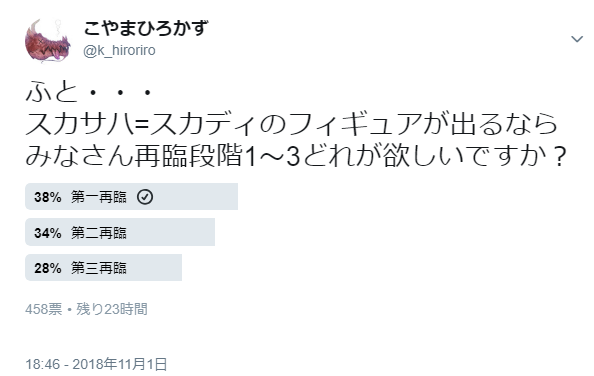Screen dimensions: 594x376
Task: Open the こやまひろかず display name link
Action: (x=145, y=28)
